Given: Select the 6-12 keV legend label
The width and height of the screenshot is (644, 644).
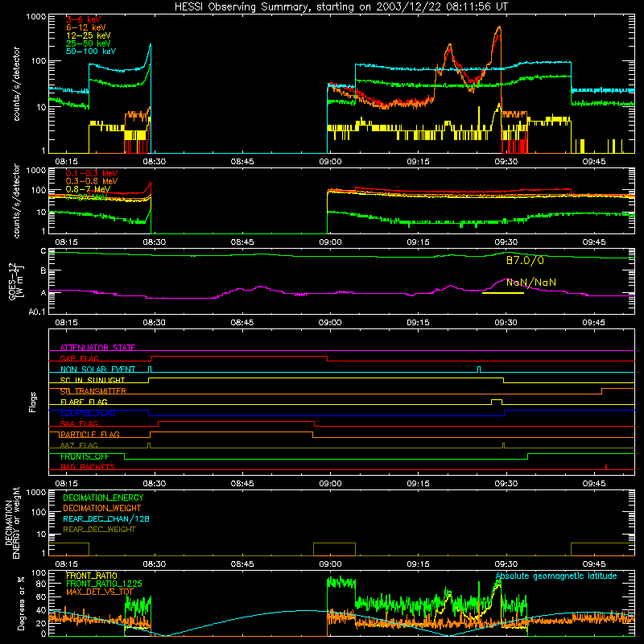Looking at the screenshot, I should tap(86, 27).
